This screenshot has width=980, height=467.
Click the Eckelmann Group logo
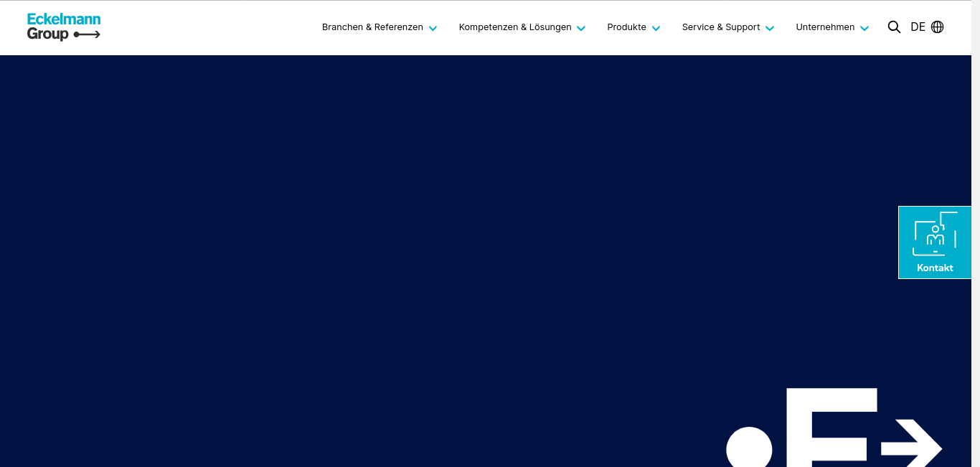point(63,27)
